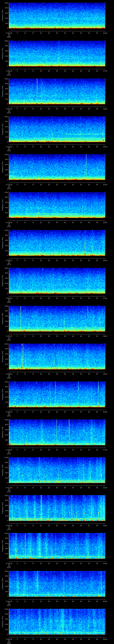Pick the spike at 20 seconds in the 15:42 panel
Viewport: 114px width, 644px height.
41,507
